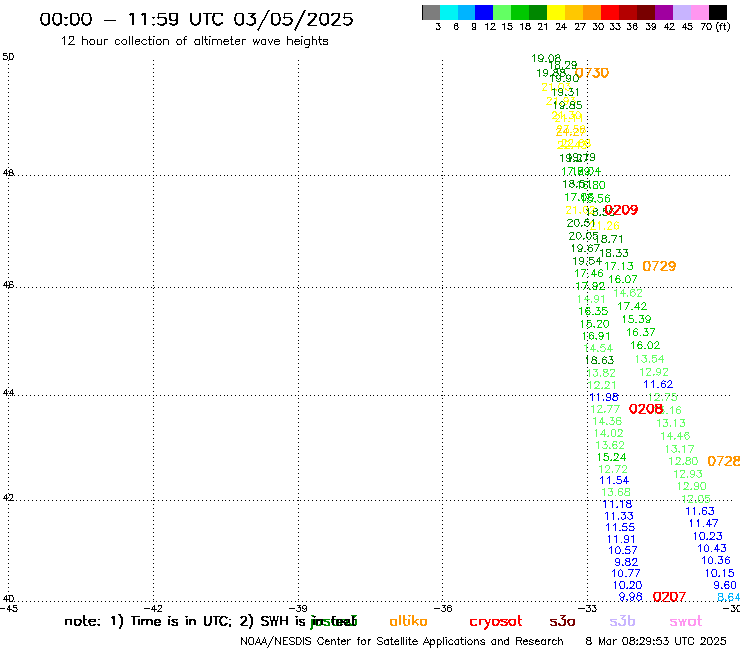The image size is (740, 650).
Task: Click the 8 Mar 08:29:53 UTC timestamp
Action: point(656,642)
